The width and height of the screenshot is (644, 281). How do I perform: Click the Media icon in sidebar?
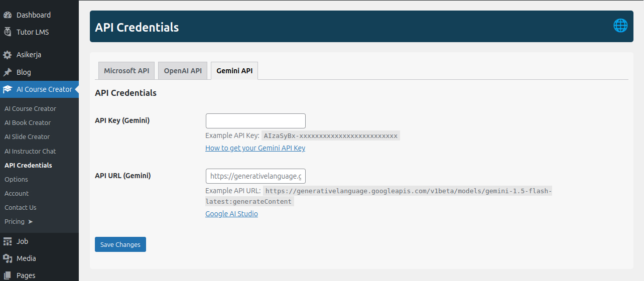pos(8,258)
